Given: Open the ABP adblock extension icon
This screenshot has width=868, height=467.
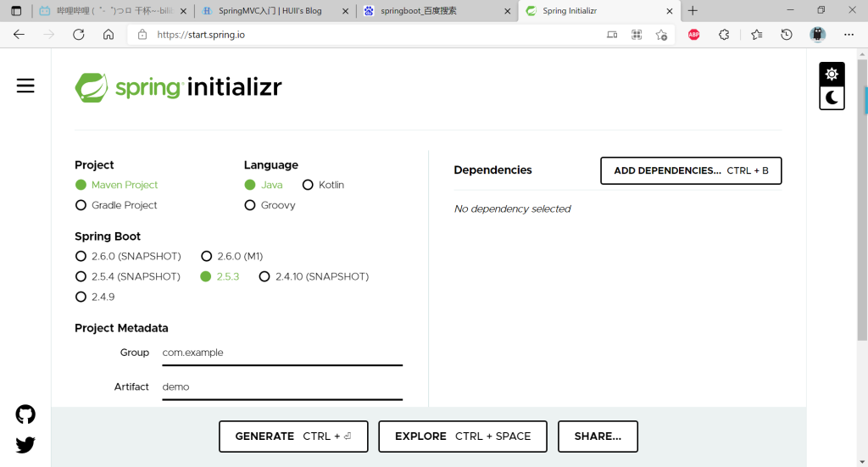Looking at the screenshot, I should tap(693, 35).
